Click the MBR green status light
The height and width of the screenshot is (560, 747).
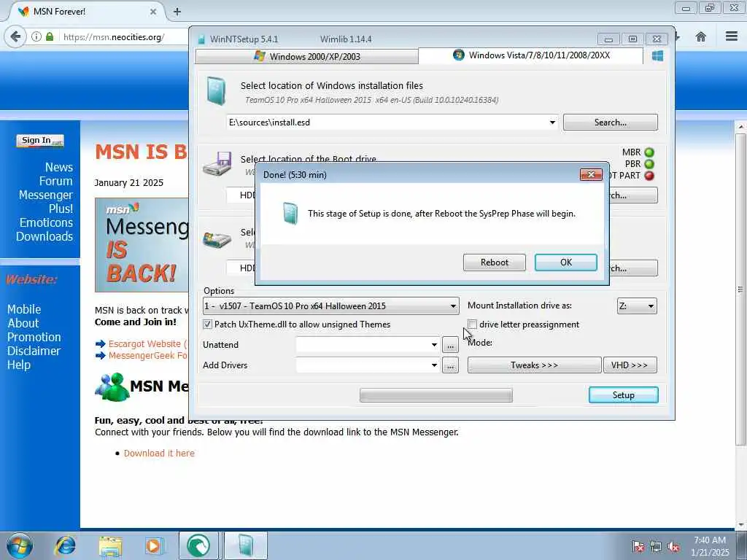(649, 152)
